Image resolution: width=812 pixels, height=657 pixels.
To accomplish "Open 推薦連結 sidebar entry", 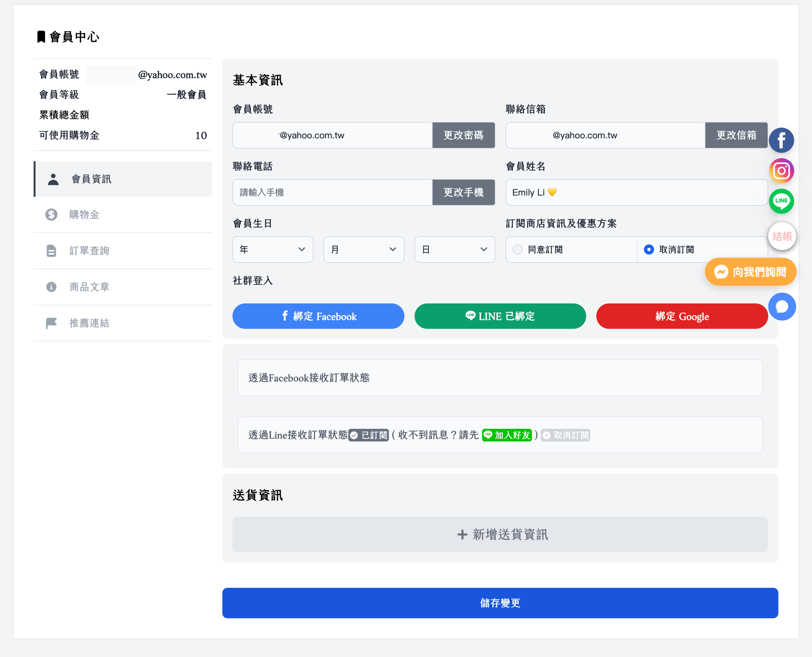I will point(123,323).
